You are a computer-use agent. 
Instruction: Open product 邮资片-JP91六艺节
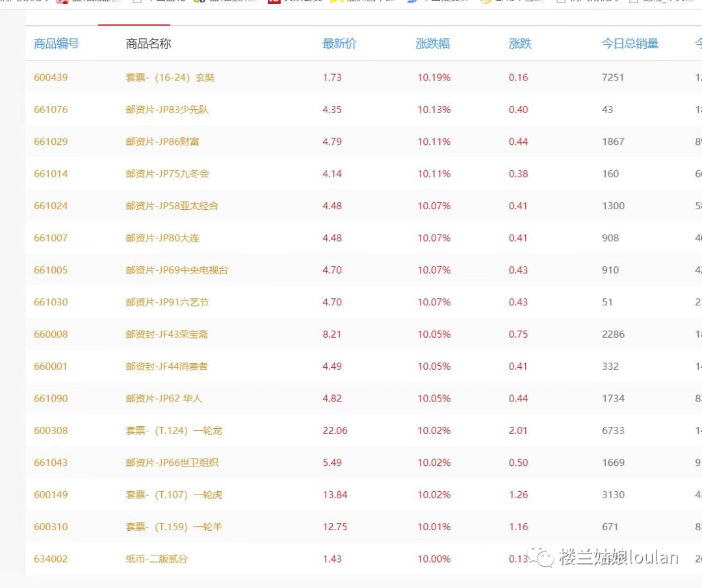pyautogui.click(x=167, y=302)
